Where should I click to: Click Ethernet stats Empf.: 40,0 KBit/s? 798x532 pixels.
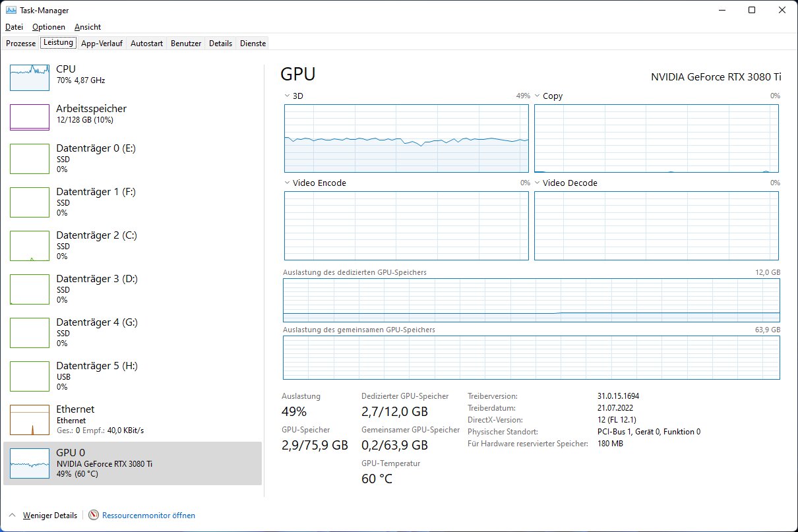113,430
